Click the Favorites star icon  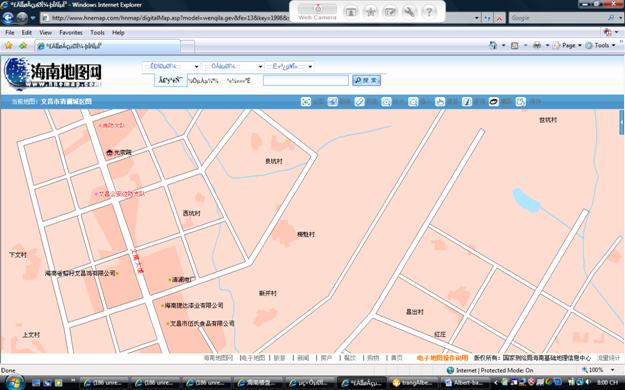pos(8,46)
